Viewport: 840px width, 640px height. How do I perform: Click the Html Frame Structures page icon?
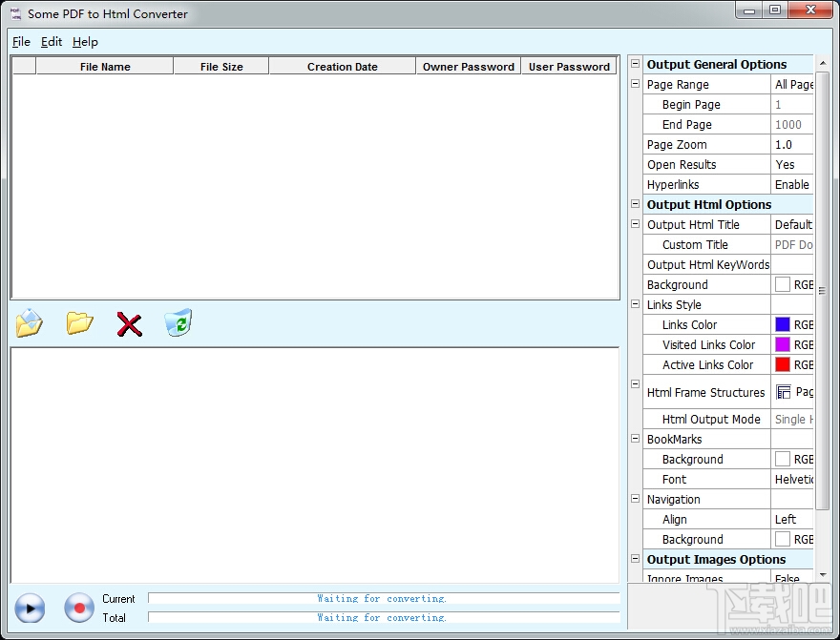coord(784,392)
